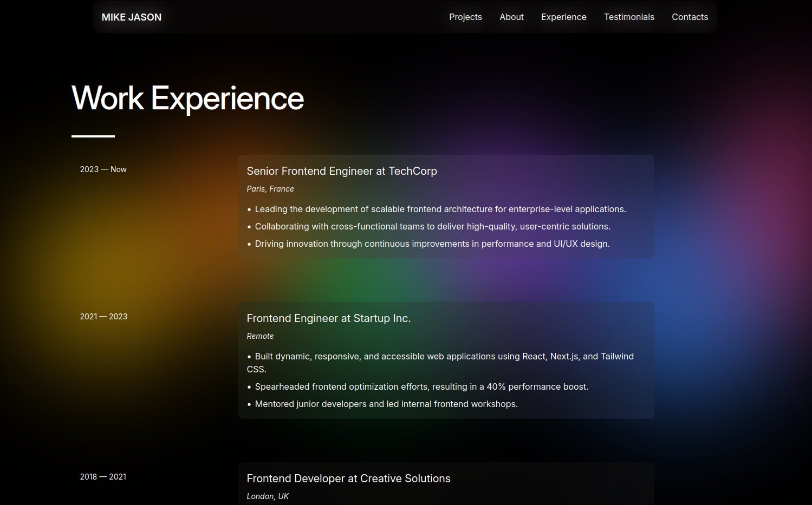Select the Paris, France location text
The image size is (812, 505).
[x=270, y=189]
